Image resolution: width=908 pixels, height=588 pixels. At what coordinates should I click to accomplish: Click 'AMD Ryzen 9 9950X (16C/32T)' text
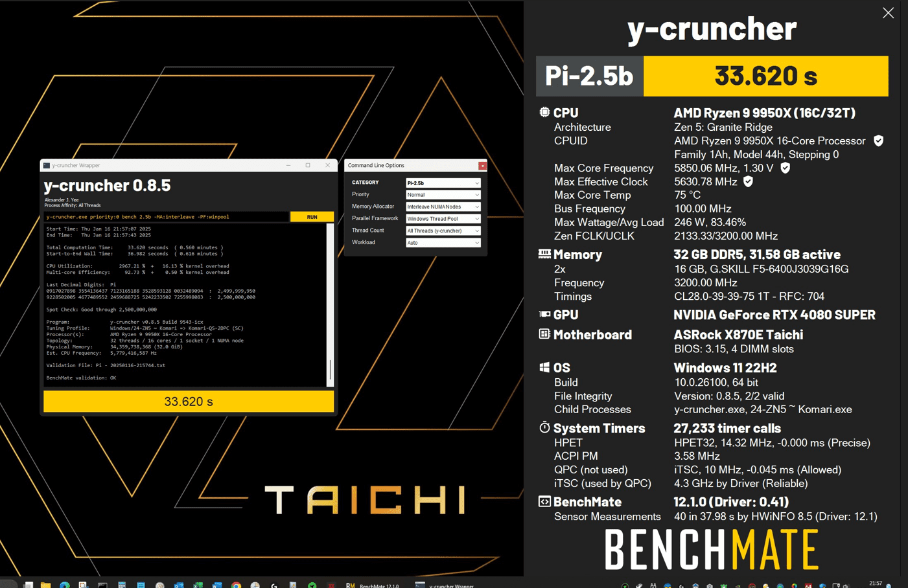(x=765, y=113)
